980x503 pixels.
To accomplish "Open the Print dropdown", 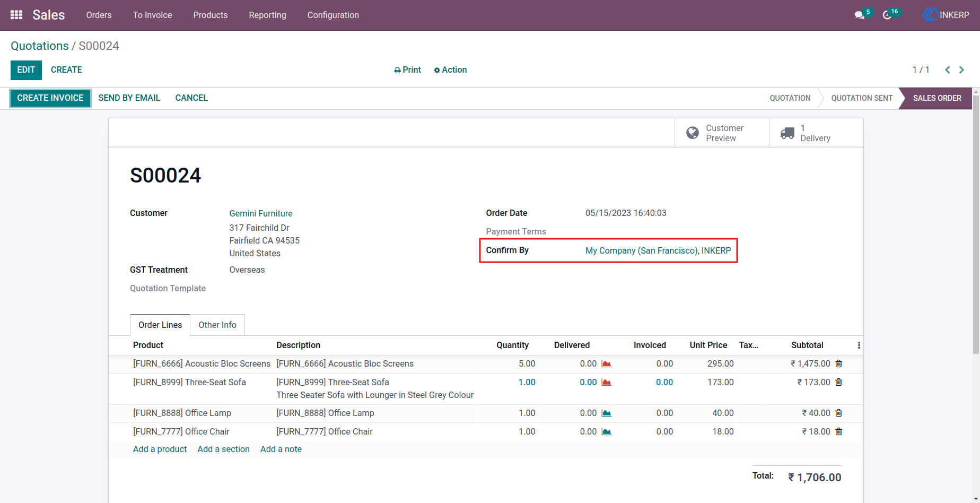I will (x=407, y=70).
